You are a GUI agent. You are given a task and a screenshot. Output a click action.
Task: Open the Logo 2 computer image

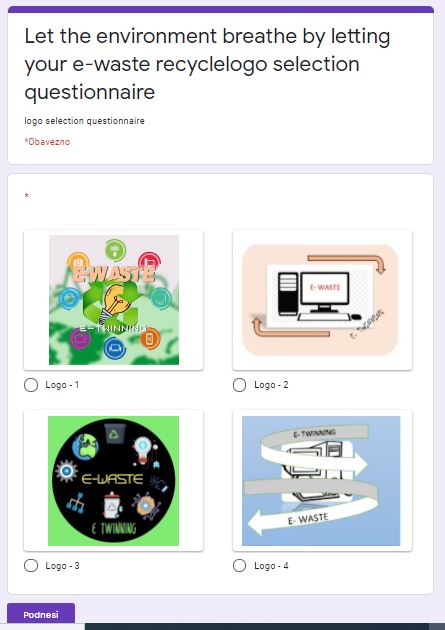(320, 300)
